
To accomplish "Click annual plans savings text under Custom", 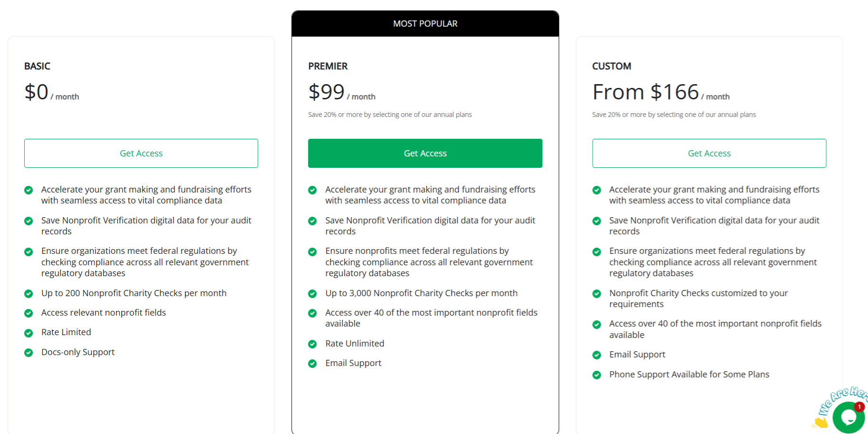I will tap(674, 115).
